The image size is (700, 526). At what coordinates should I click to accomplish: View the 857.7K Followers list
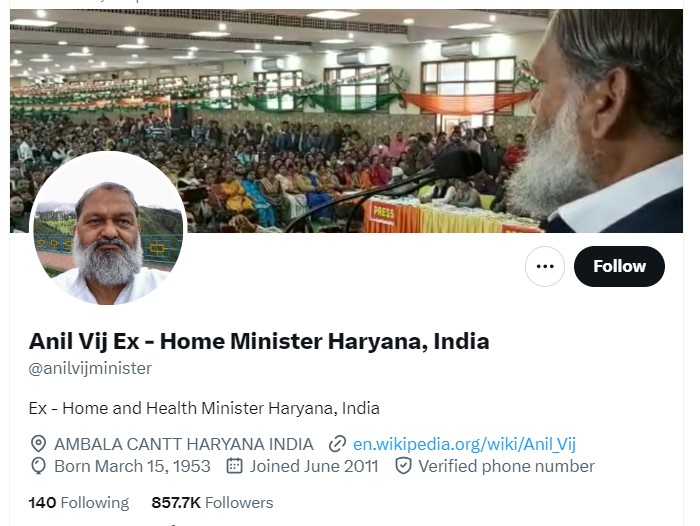tap(212, 503)
